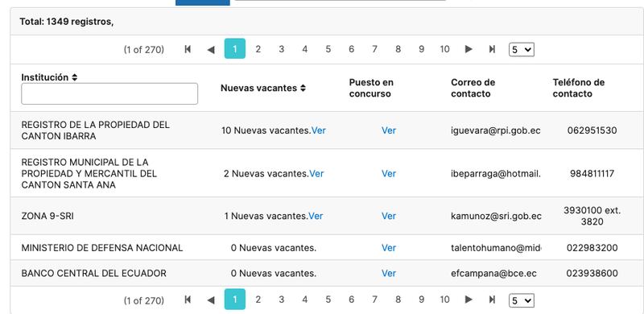Select page 5 in top paginator
The width and height of the screenshot is (644, 314).
click(x=328, y=49)
